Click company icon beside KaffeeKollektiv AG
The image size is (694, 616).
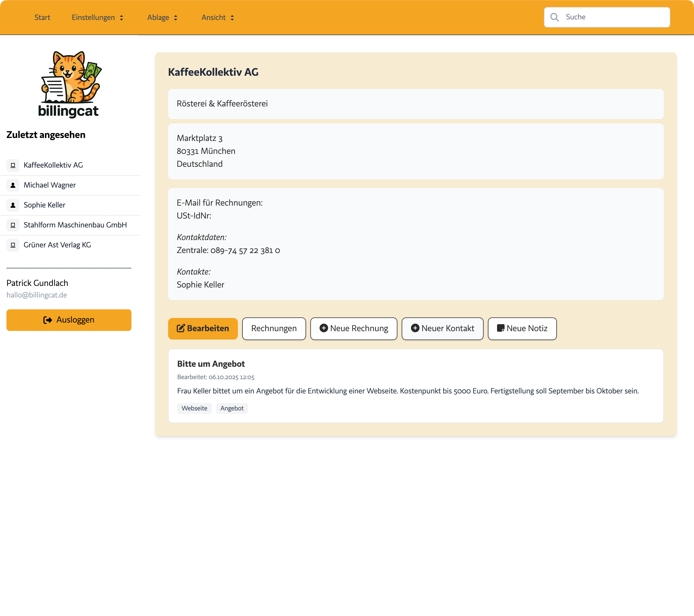[x=13, y=165]
